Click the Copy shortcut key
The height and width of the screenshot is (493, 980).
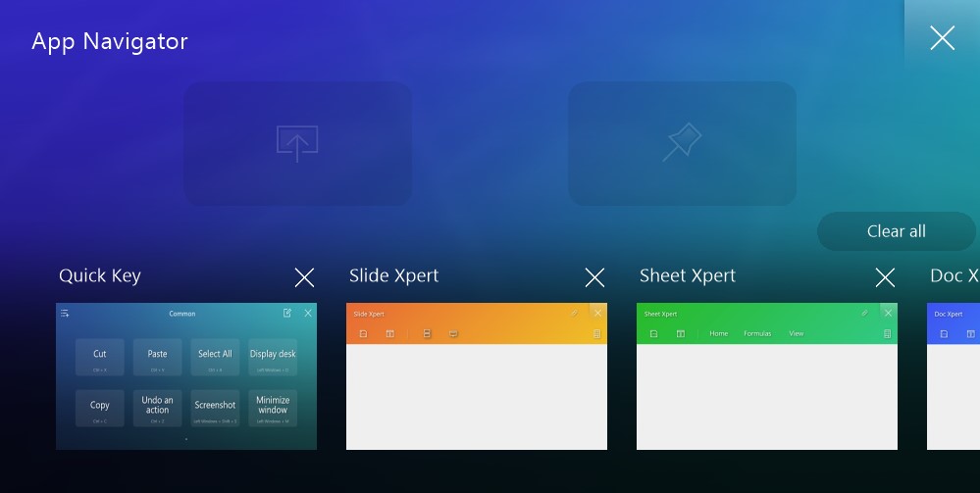(100, 408)
